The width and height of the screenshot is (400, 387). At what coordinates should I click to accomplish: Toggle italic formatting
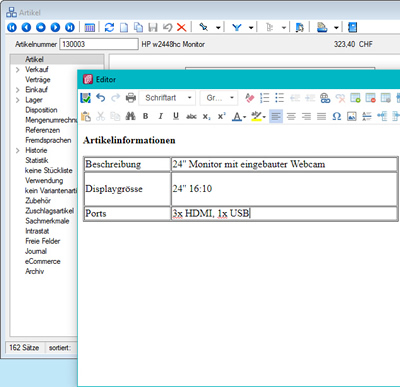(161, 116)
